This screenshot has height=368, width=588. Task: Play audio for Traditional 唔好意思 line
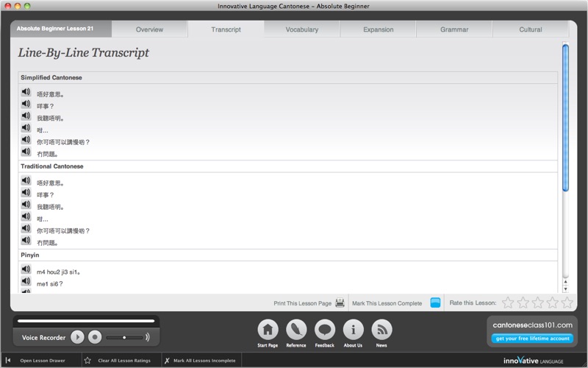coord(26,180)
